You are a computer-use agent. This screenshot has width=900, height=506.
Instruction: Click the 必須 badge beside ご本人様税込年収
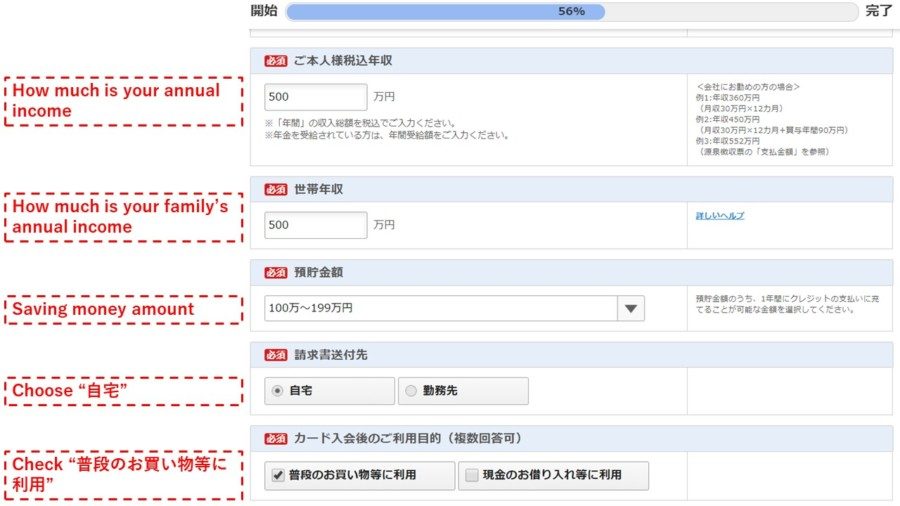coord(275,61)
